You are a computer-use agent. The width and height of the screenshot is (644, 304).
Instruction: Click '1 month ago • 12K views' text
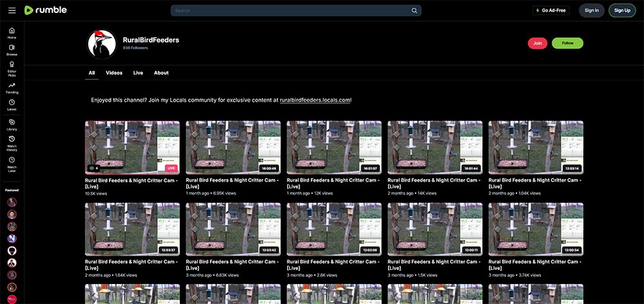pyautogui.click(x=310, y=193)
